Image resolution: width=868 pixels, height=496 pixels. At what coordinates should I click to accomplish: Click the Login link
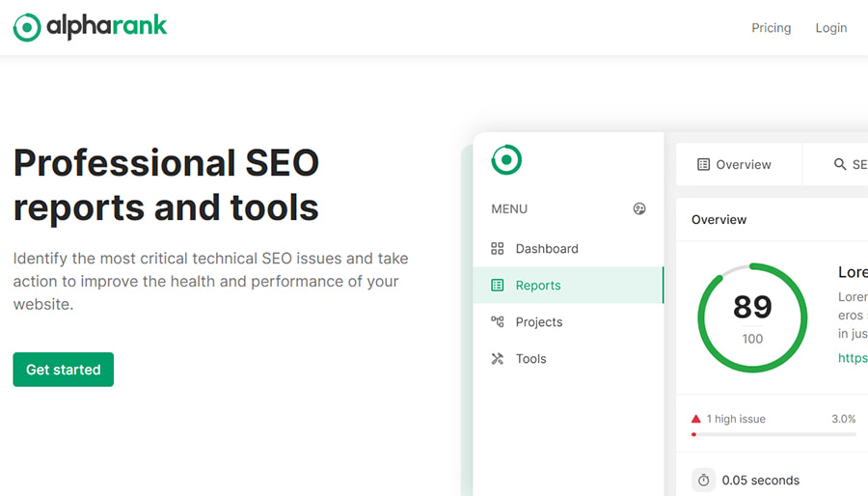830,28
